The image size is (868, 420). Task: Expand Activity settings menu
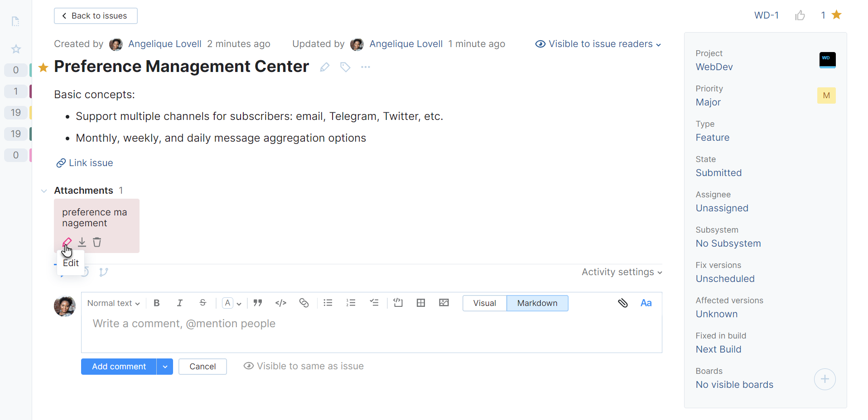click(x=622, y=272)
